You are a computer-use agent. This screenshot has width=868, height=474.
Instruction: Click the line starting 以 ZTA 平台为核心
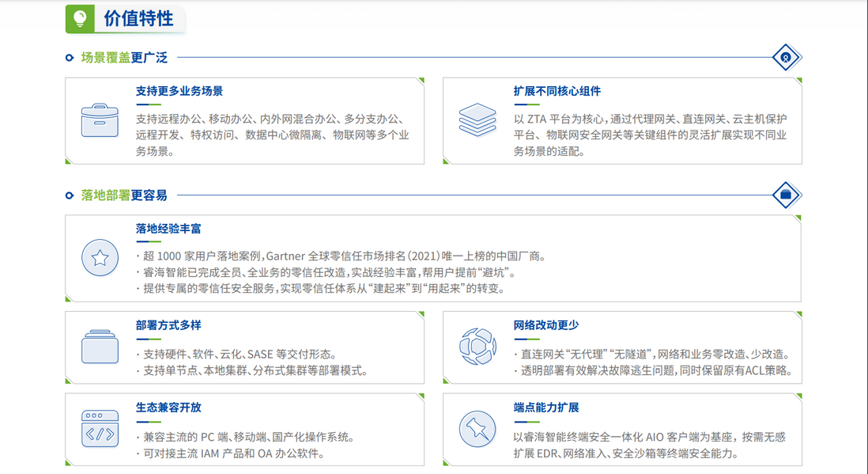click(x=650, y=119)
